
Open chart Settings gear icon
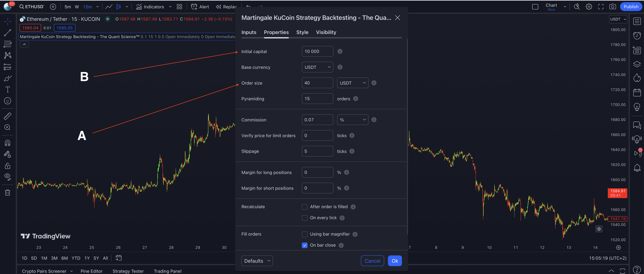(589, 7)
